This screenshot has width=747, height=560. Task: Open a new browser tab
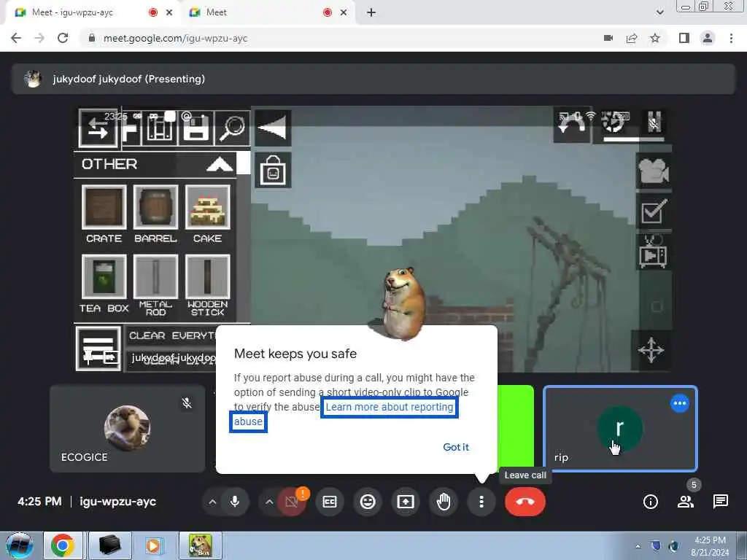(x=371, y=12)
